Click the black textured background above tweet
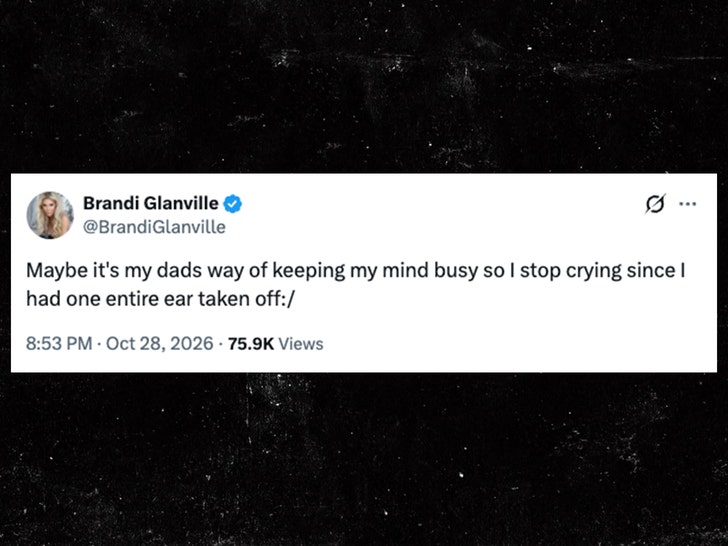Image resolution: width=728 pixels, height=546 pixels. coord(364,86)
